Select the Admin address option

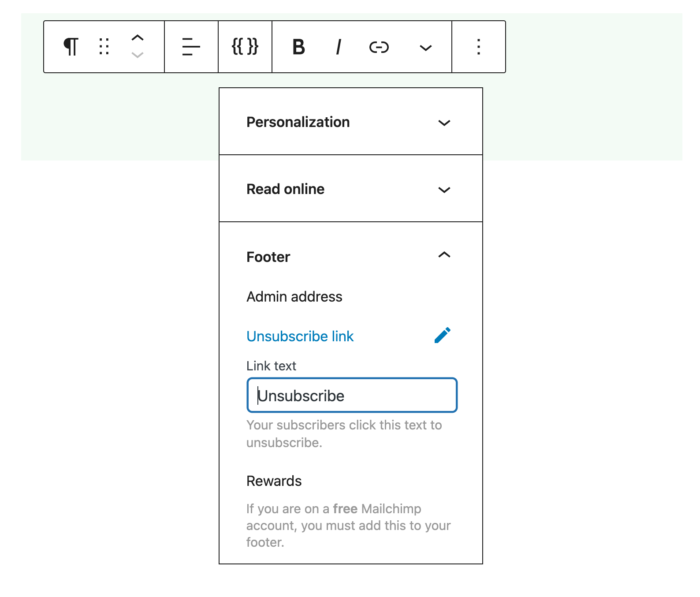tap(294, 297)
